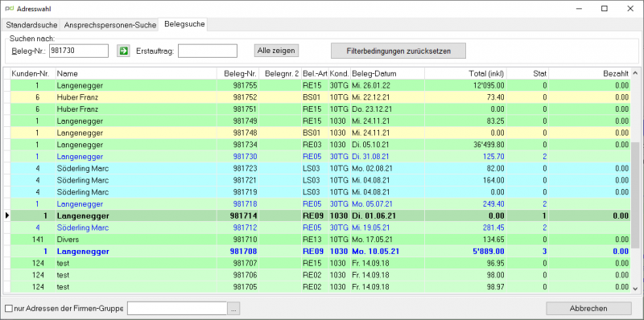Viewport: 644px width, 320px height.
Task: Click the Beleg-Nr. input field
Action: (78, 51)
